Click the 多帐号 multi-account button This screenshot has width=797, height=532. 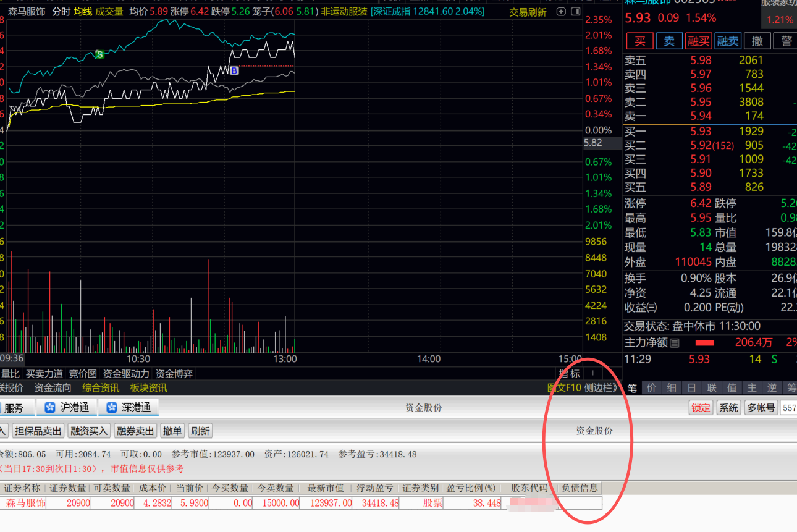pyautogui.click(x=761, y=408)
